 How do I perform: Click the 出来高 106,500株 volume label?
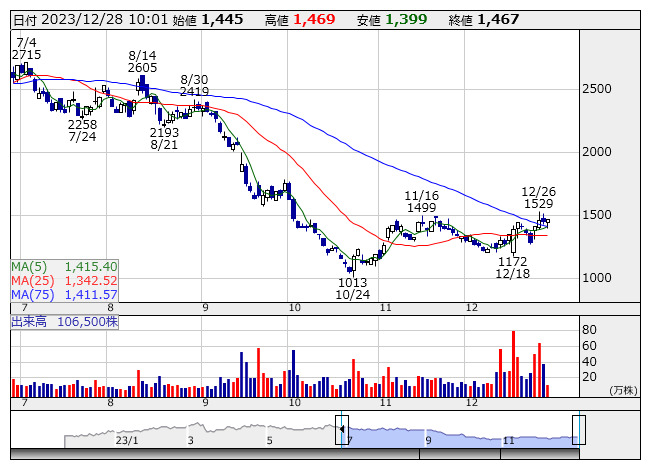[x=65, y=322]
